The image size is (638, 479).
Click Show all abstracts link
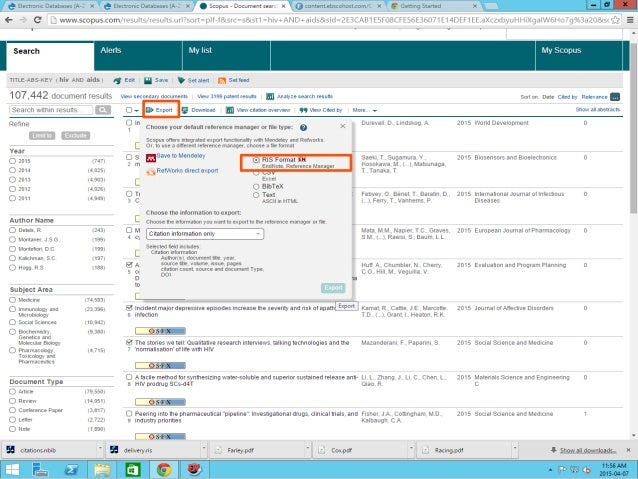point(598,109)
